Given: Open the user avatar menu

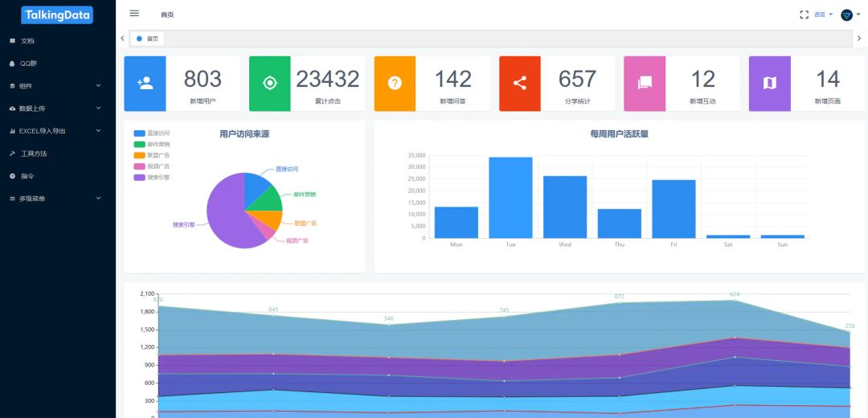Looking at the screenshot, I should click(850, 15).
